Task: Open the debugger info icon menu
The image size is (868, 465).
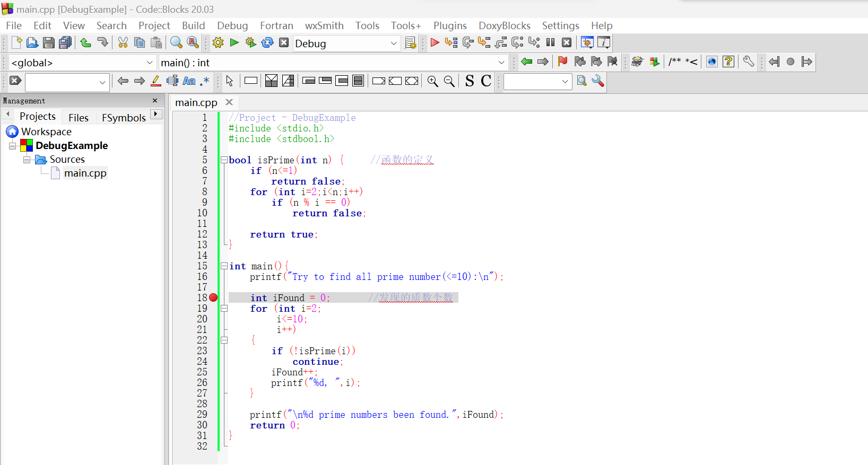Action: [x=604, y=43]
